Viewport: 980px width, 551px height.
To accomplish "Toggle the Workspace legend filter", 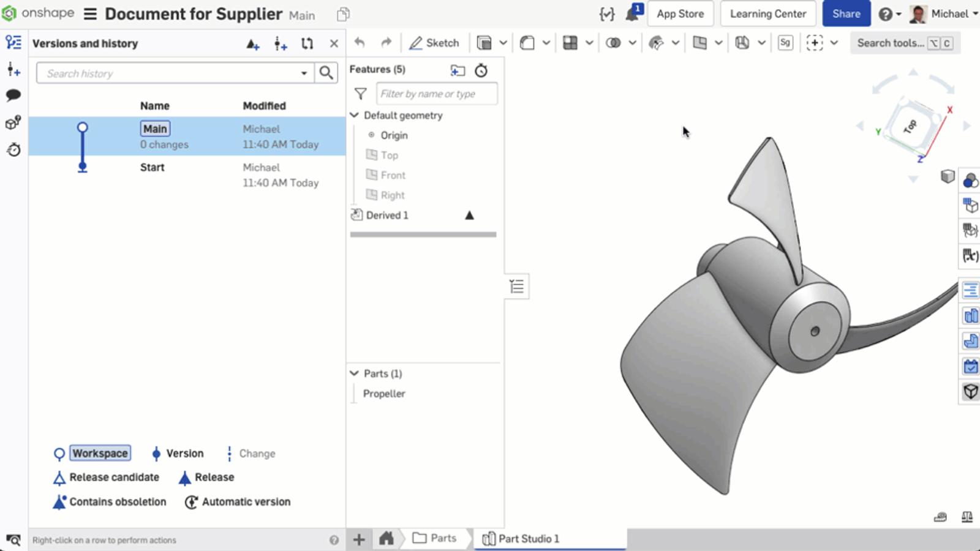I will [100, 454].
